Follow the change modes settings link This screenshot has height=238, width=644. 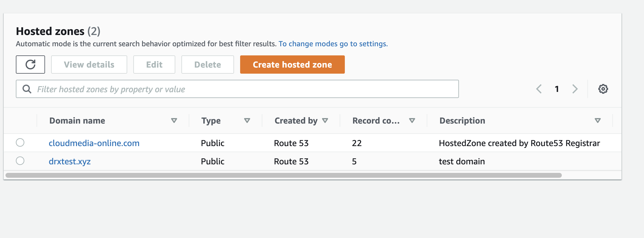[333, 44]
